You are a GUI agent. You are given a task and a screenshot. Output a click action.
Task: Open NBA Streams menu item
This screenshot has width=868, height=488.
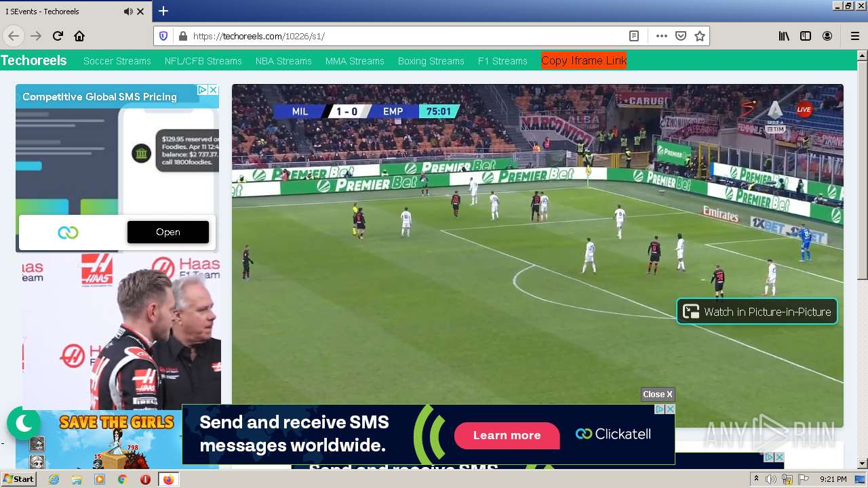283,61
